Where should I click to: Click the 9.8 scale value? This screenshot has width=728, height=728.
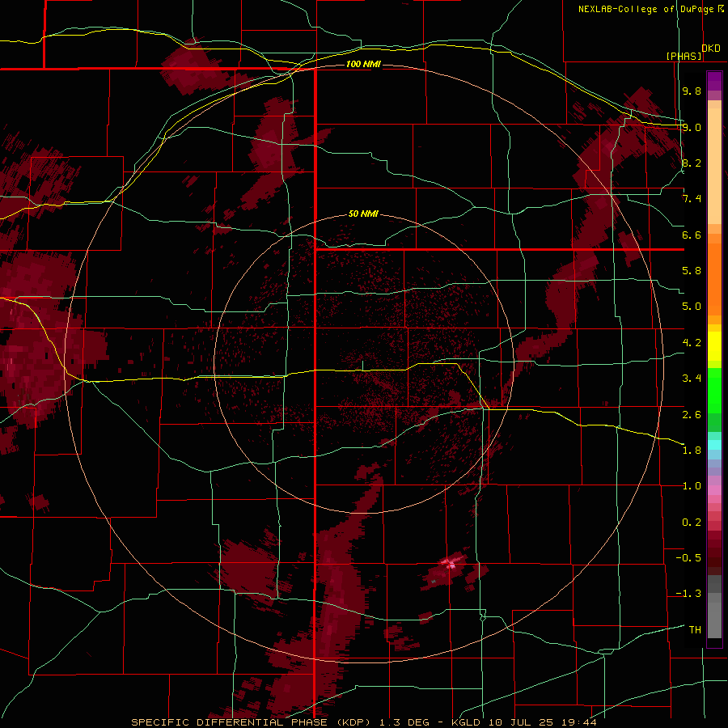pos(692,91)
